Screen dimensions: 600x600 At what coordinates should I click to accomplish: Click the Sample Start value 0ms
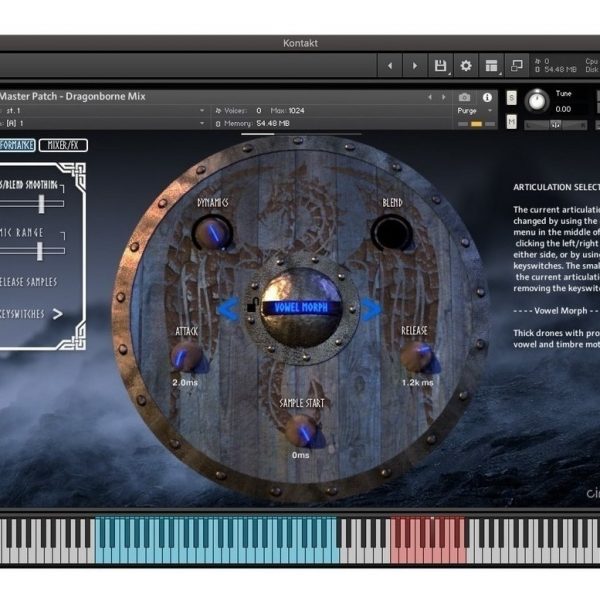point(301,455)
